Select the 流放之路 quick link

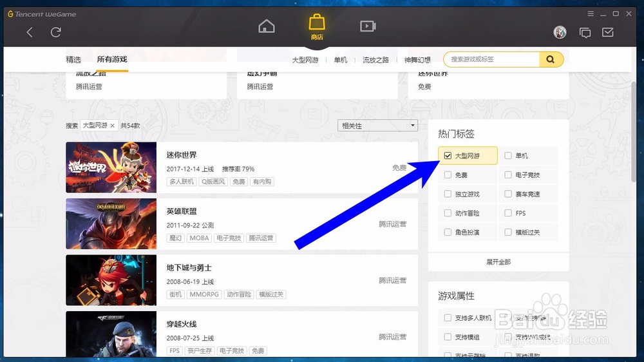point(375,60)
